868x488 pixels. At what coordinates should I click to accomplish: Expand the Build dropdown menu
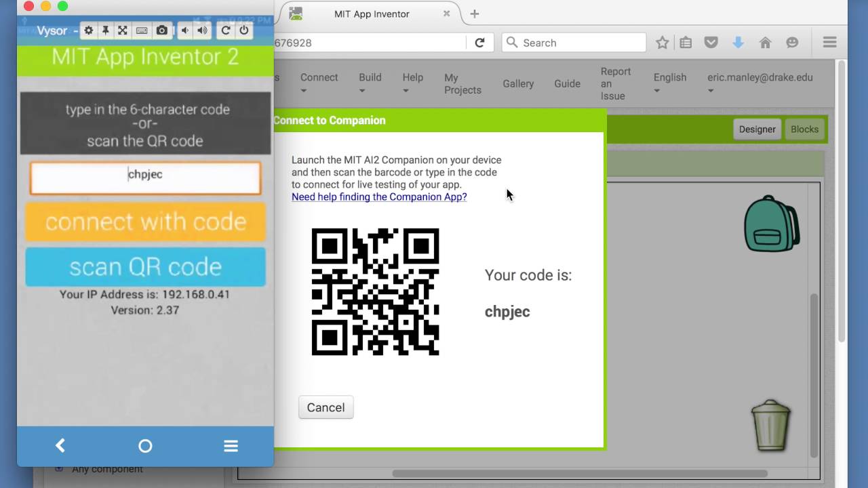pos(370,83)
